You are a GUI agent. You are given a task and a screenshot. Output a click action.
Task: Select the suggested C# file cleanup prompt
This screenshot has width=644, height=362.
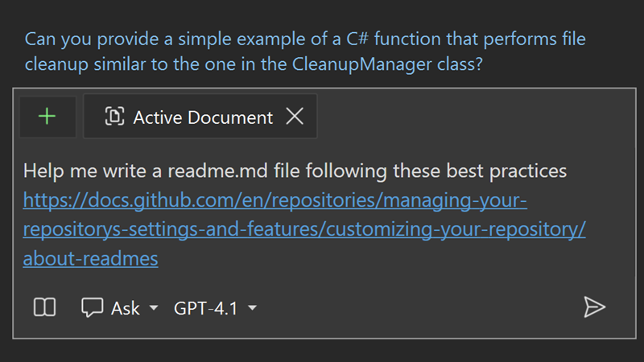click(x=305, y=51)
